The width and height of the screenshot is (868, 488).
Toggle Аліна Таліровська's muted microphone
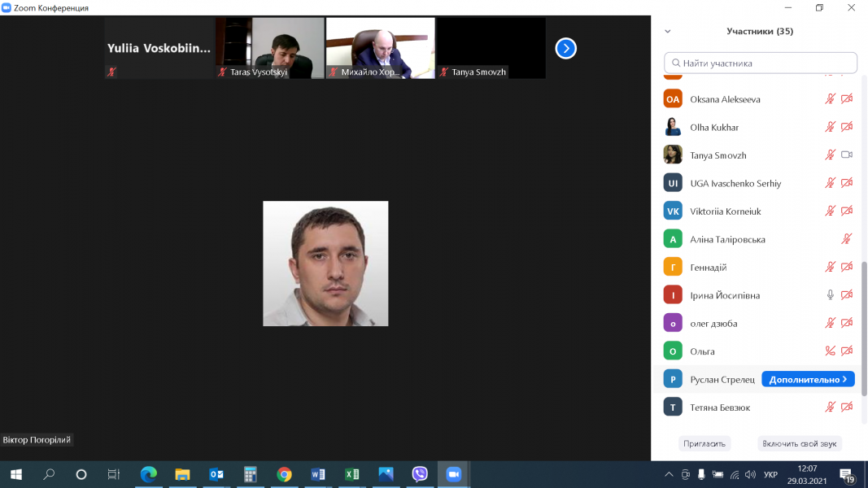click(x=846, y=239)
